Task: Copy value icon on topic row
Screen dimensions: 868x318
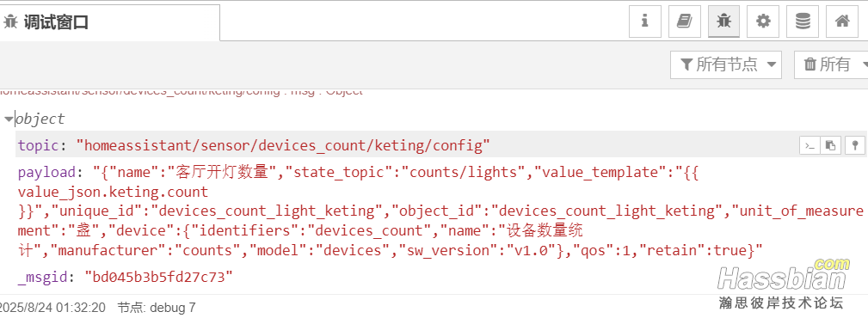Action: pyautogui.click(x=831, y=145)
